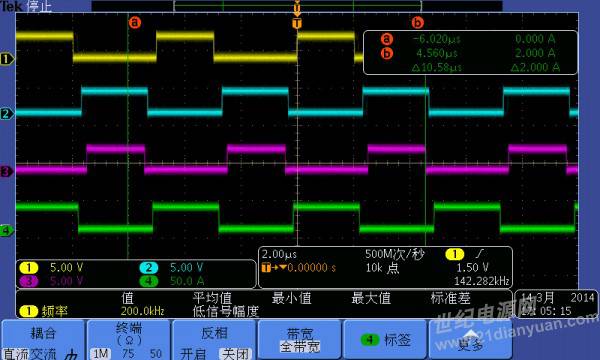Click the 0.00000 s trigger delay value
Screen dimensions: 600x360
click(x=311, y=268)
